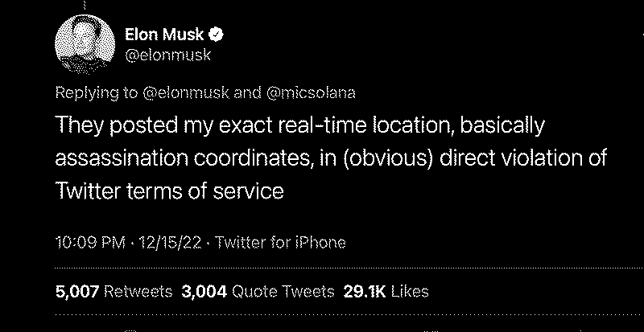View the 3,004 Quote Tweets
This screenshot has height=332, width=644.
pos(258,292)
